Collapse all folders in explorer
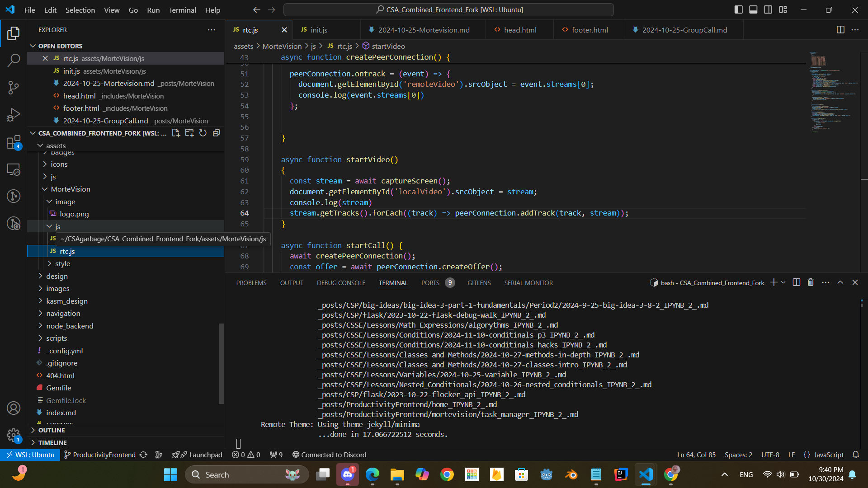868x488 pixels. (x=217, y=133)
